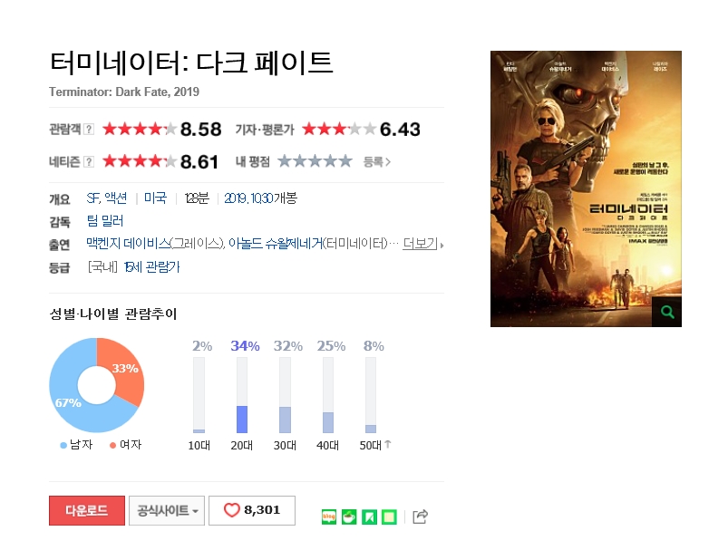This screenshot has height=560, width=728.
Task: Click the magnifier icon on the poster
Action: [666, 312]
